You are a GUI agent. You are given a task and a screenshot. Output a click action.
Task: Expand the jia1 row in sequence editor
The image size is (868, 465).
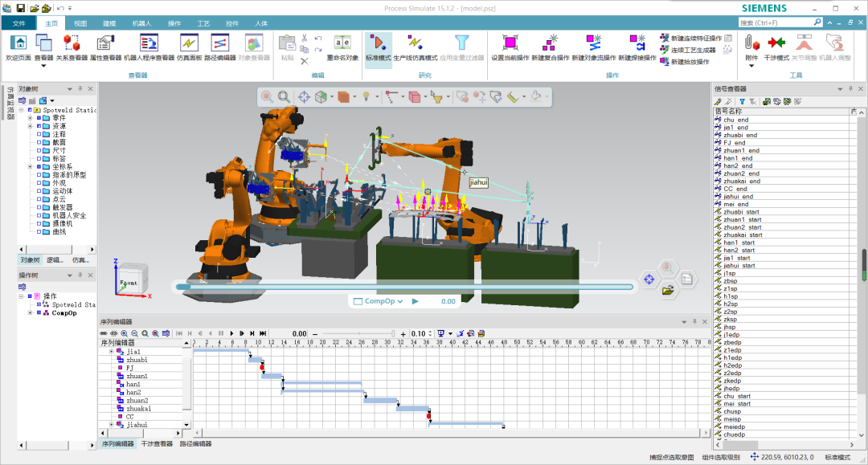point(112,352)
